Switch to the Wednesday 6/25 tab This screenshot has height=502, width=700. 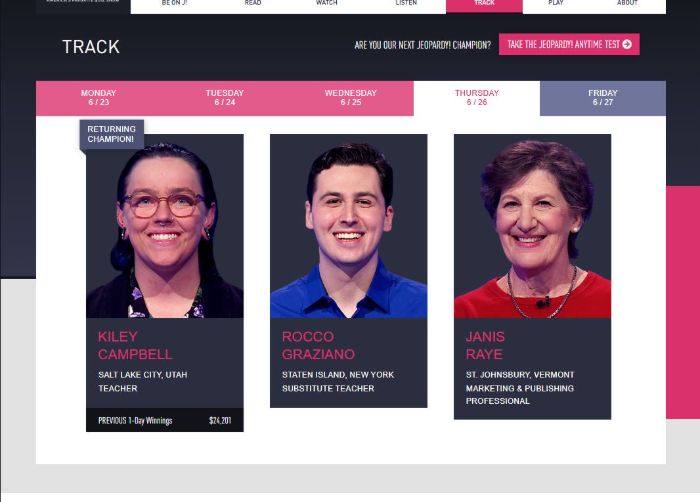[351, 98]
